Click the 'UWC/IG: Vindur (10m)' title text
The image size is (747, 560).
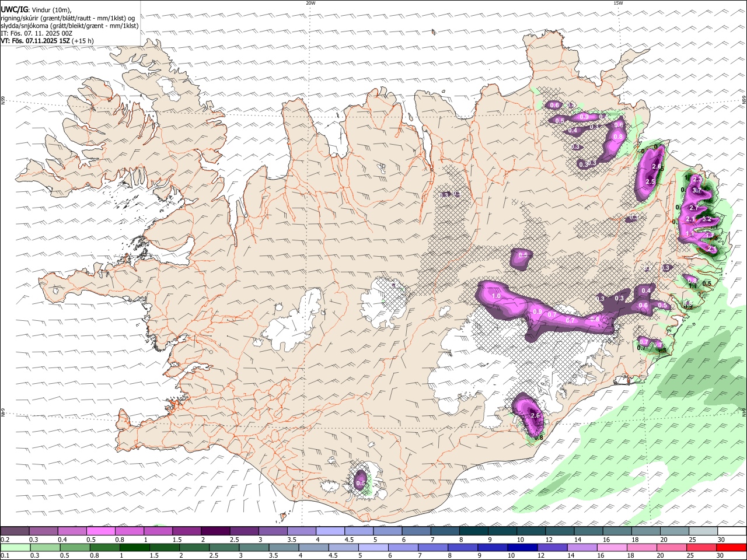click(x=36, y=10)
